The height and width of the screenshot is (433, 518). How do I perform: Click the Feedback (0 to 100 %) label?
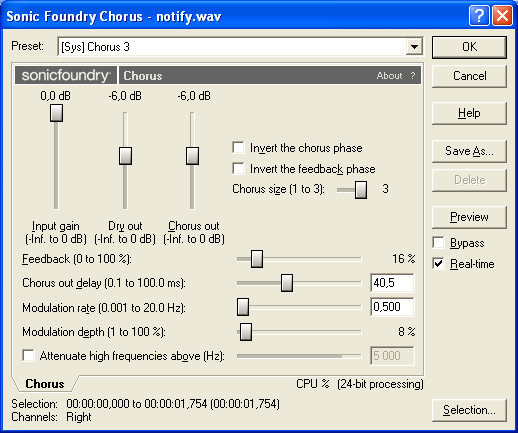[x=77, y=259]
